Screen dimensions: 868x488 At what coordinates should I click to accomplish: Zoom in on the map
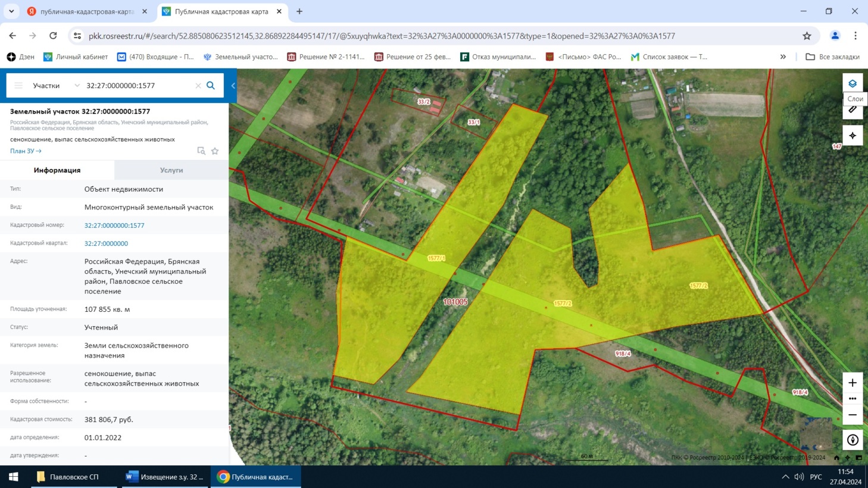click(853, 383)
